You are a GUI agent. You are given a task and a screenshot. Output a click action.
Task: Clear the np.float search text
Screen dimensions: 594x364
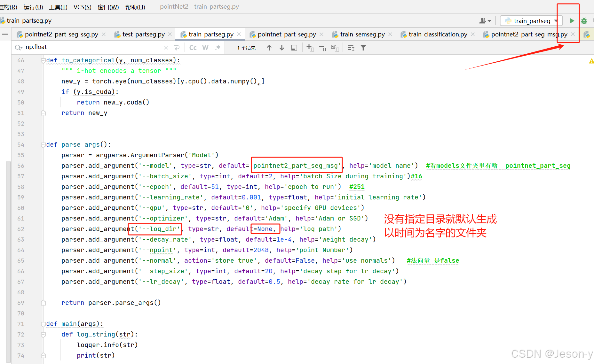pyautogui.click(x=166, y=48)
